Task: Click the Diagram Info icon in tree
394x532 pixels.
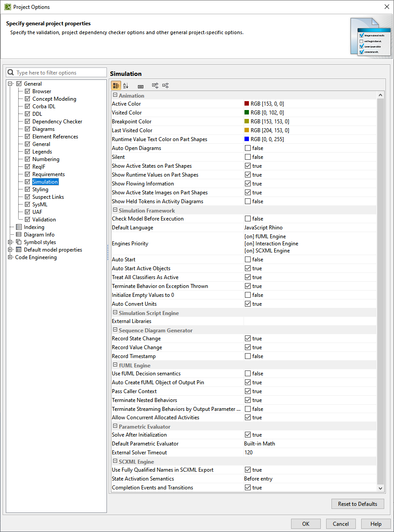Action: [19, 235]
